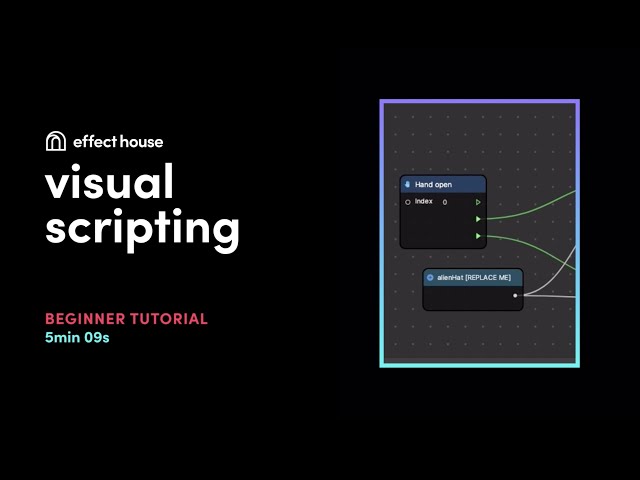Click the blue icon beside alienHat node title
The width and height of the screenshot is (640, 480).
tap(430, 278)
